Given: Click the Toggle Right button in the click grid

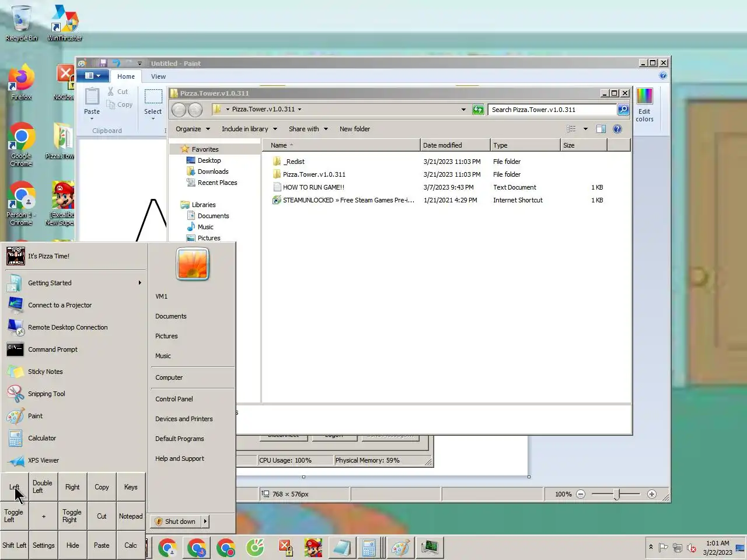Looking at the screenshot, I should [x=72, y=516].
